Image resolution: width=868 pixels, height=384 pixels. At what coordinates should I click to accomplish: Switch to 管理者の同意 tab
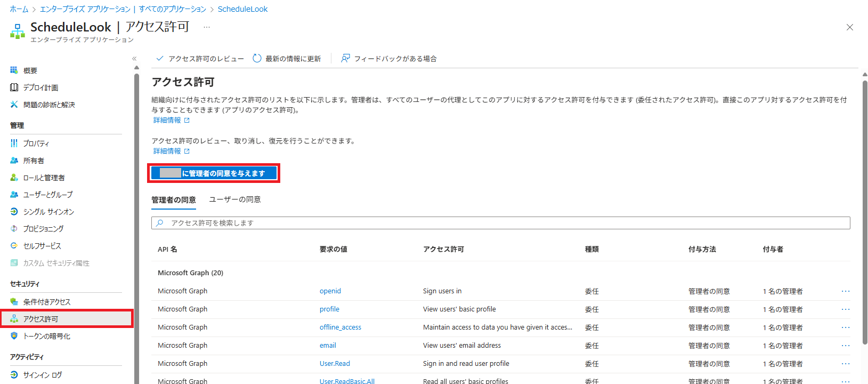[174, 200]
